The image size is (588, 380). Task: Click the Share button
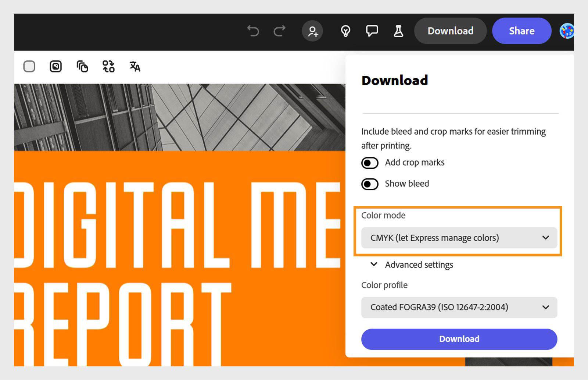click(522, 31)
